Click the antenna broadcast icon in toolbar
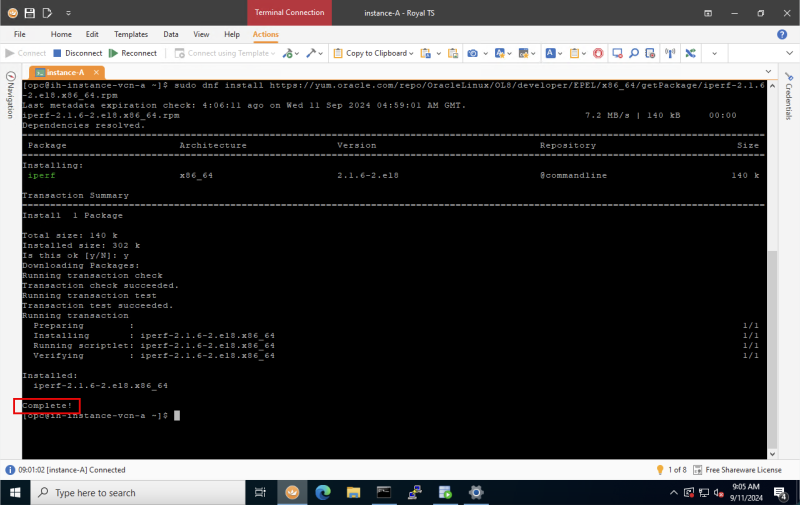800x505 pixels. (x=671, y=53)
